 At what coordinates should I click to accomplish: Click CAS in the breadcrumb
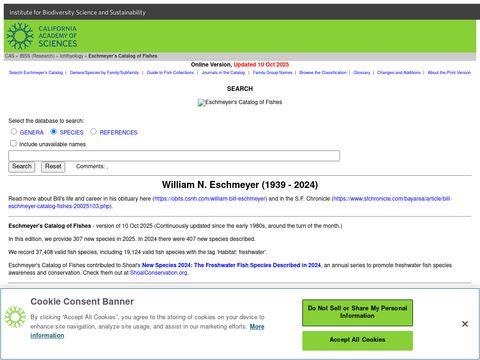click(9, 56)
